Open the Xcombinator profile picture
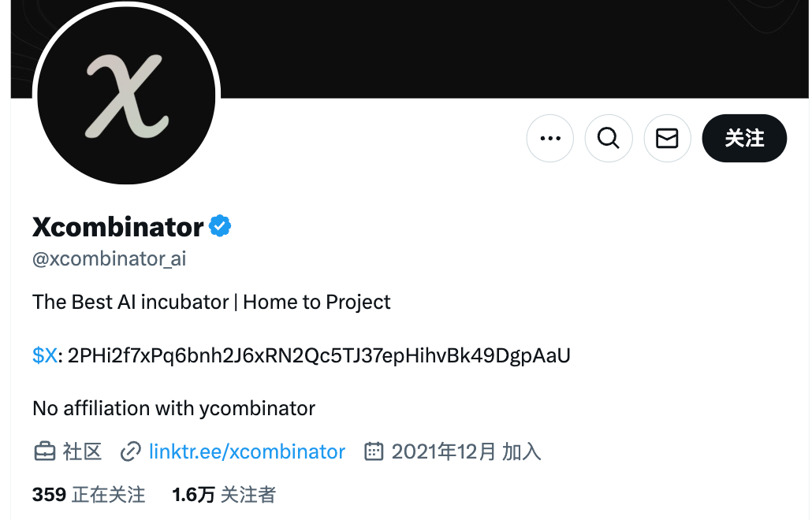Image resolution: width=812 pixels, height=520 pixels. [x=126, y=95]
